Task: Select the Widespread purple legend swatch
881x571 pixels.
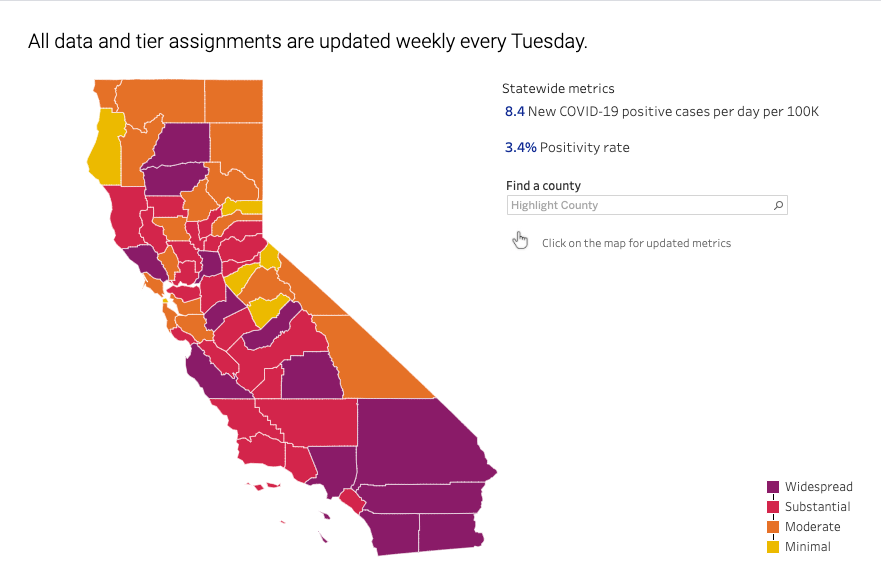Action: tap(773, 487)
